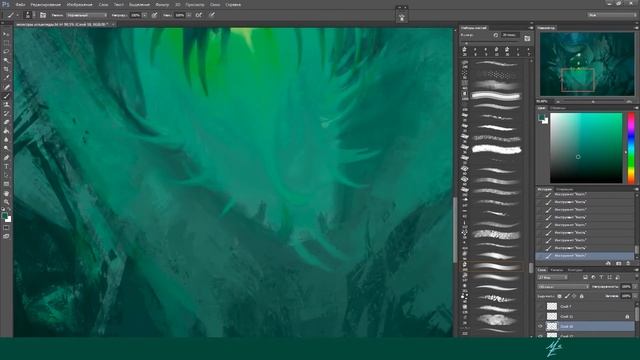Create new document from current history state
The width and height of the screenshot is (640, 360).
[x=608, y=263]
